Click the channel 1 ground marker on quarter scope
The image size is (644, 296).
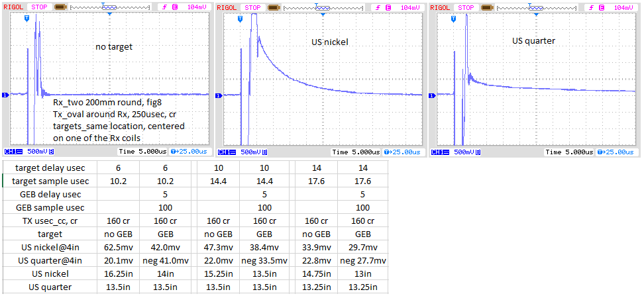(433, 95)
